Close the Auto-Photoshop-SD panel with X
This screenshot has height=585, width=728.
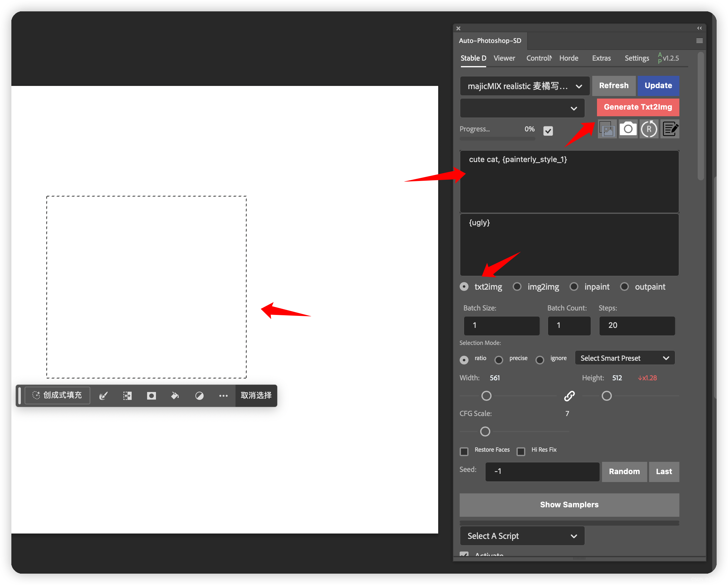click(458, 28)
